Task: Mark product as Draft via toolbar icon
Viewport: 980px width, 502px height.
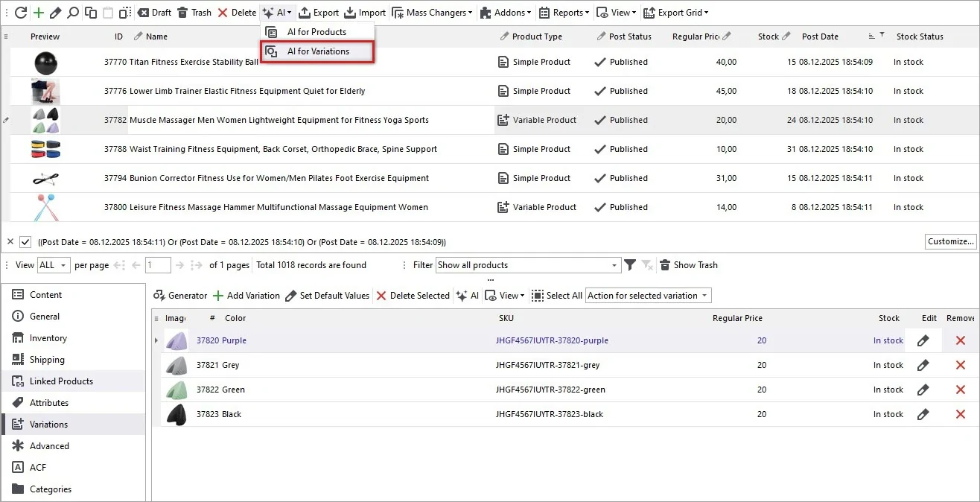Action: pos(153,12)
